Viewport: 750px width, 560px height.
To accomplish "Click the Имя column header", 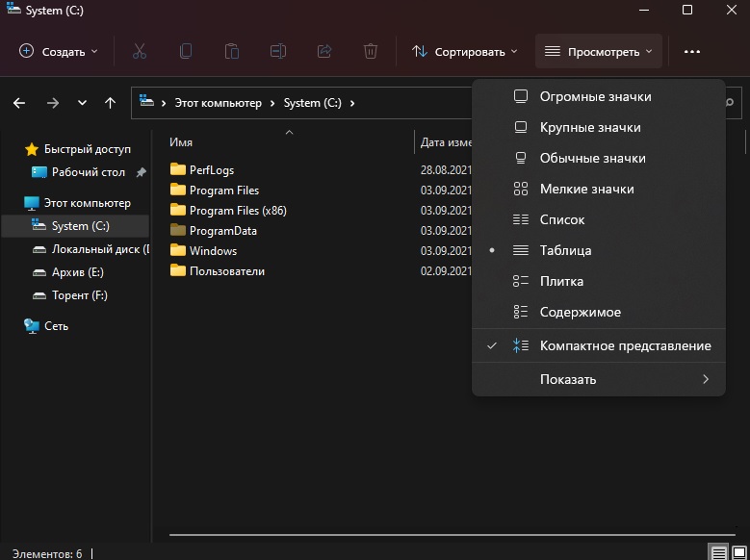I will [181, 141].
